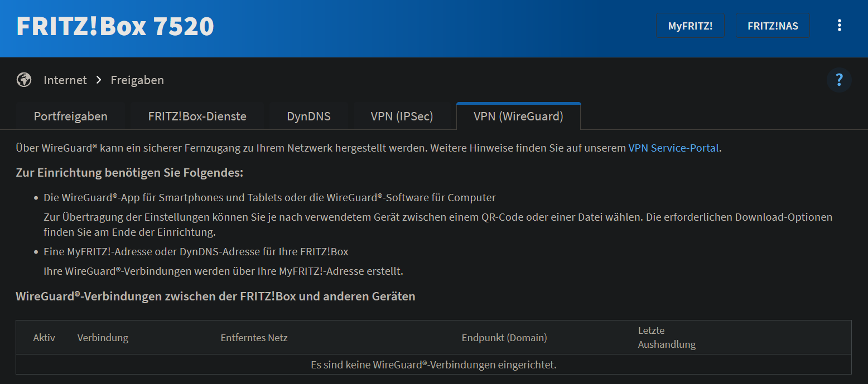Screen dimensions: 868x384
Task: Click the FRITZ!Box 7520 title
Action: (x=115, y=26)
